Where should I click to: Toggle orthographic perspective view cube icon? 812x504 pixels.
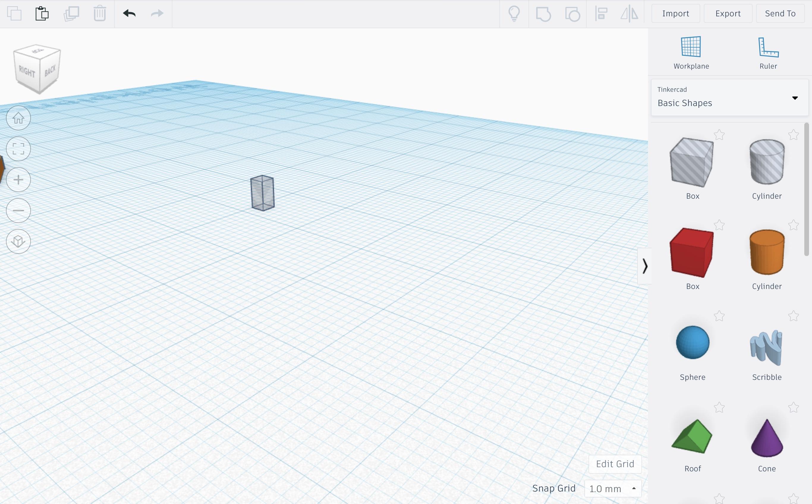click(x=18, y=241)
